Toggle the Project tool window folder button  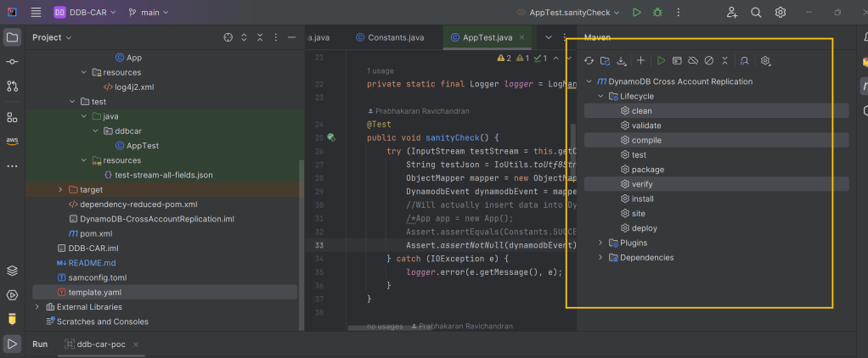[12, 37]
